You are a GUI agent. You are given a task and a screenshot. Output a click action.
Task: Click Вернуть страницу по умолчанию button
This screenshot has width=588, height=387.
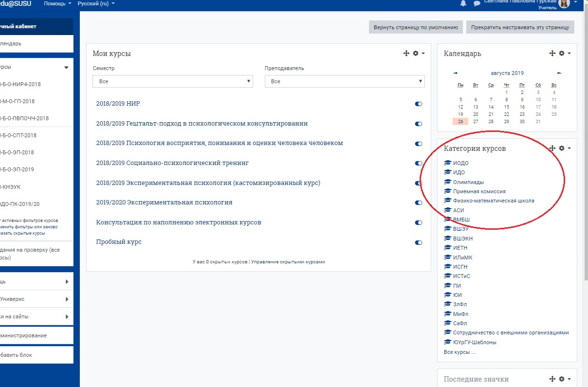416,27
